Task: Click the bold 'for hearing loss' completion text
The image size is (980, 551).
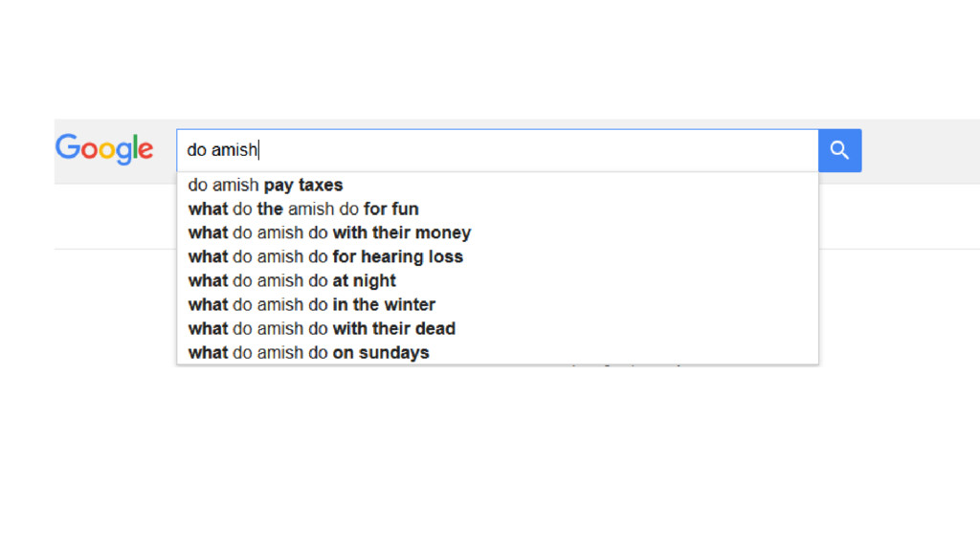Action: click(397, 256)
